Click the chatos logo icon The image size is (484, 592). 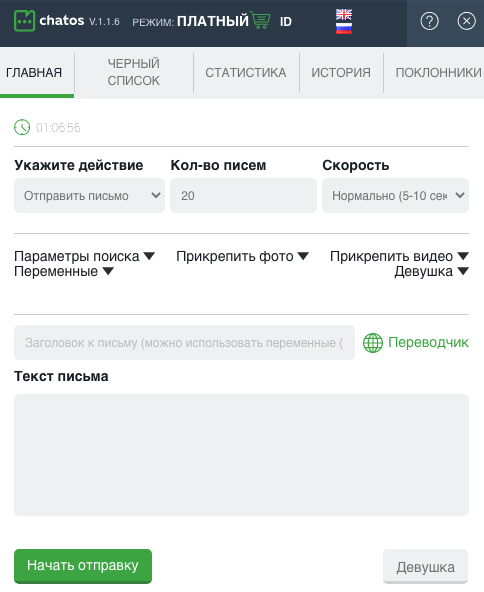(25, 21)
